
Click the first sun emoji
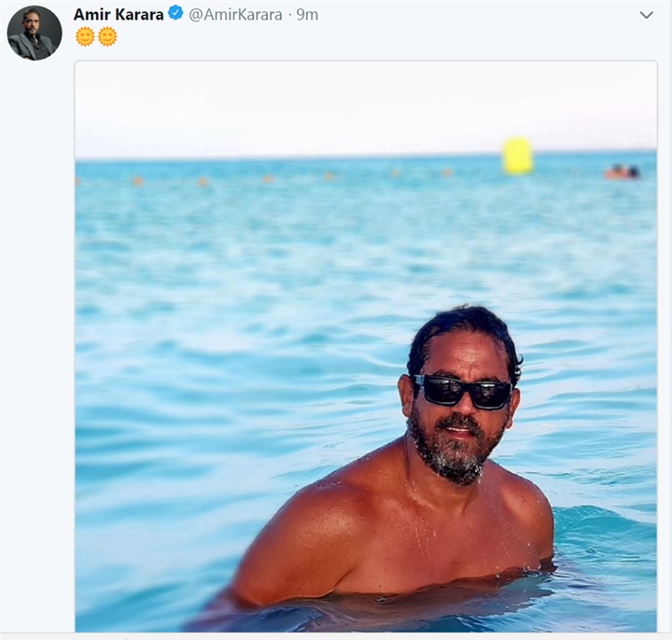point(85,36)
